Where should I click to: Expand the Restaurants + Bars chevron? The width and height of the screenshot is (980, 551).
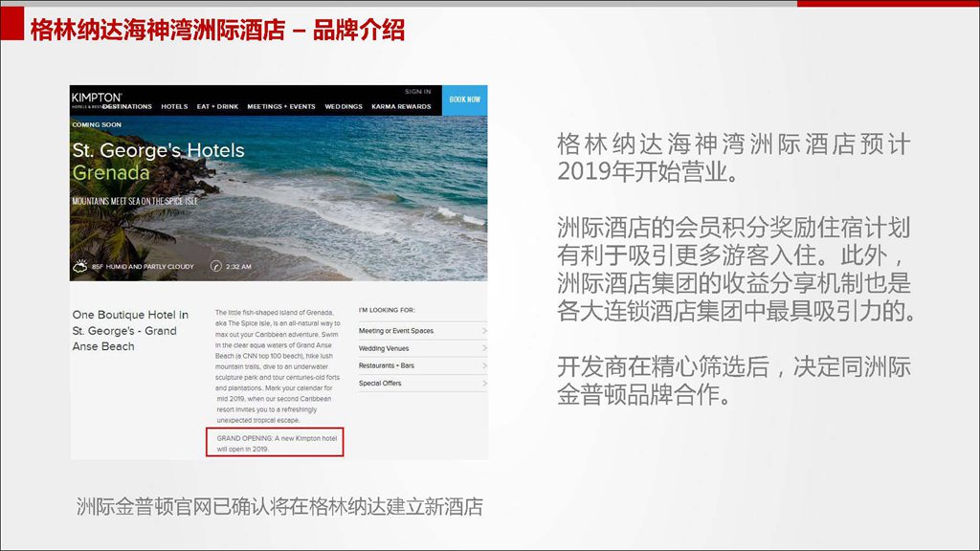(x=484, y=365)
